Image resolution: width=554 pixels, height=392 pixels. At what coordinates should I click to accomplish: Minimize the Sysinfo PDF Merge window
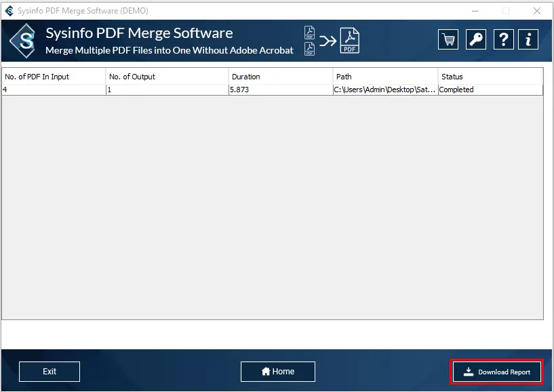[474, 11]
